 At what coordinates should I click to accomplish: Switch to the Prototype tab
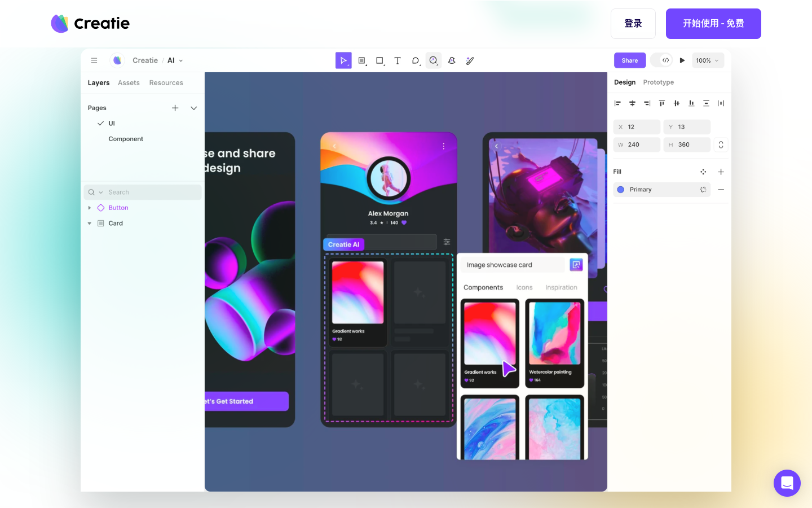[659, 82]
